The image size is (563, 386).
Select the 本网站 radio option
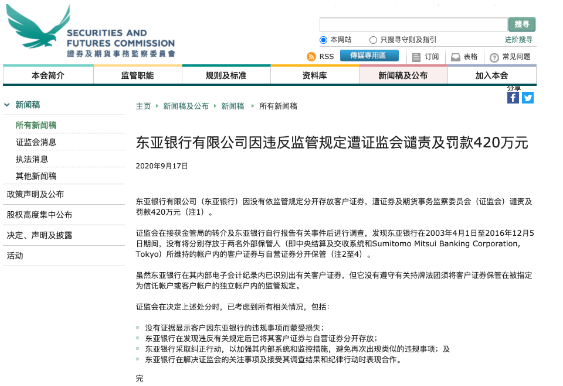coord(323,39)
